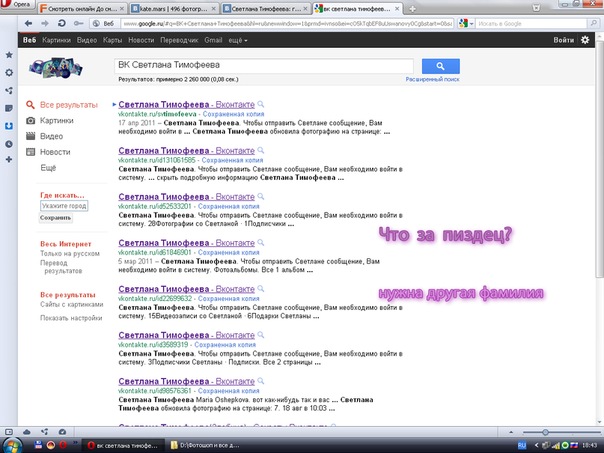Expand 'Ещё' options in left sidebar

pos(48,168)
